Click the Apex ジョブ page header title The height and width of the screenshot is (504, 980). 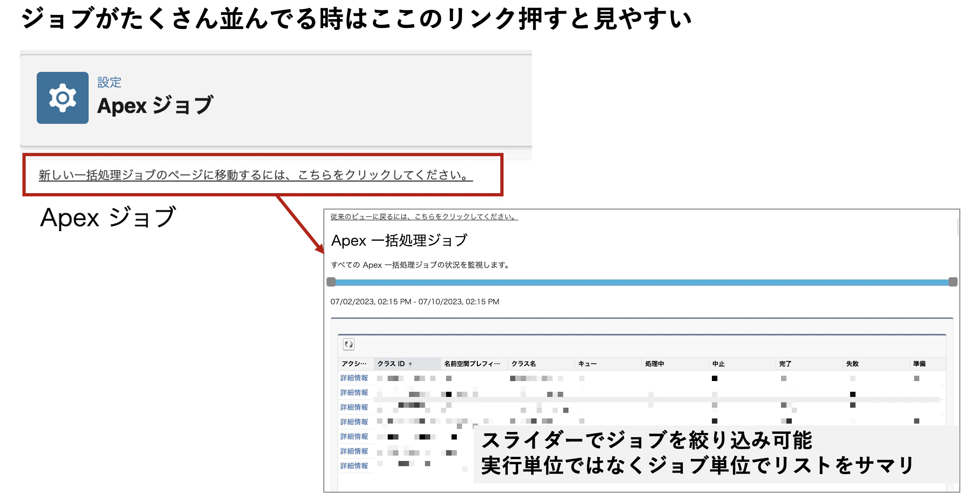[x=155, y=105]
